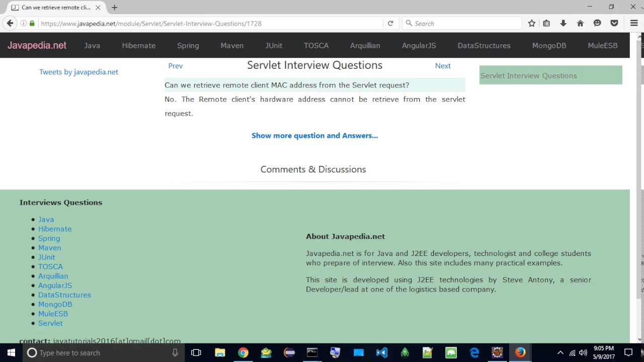
Task: Open the footer MongoDB link
Action: [55, 304]
